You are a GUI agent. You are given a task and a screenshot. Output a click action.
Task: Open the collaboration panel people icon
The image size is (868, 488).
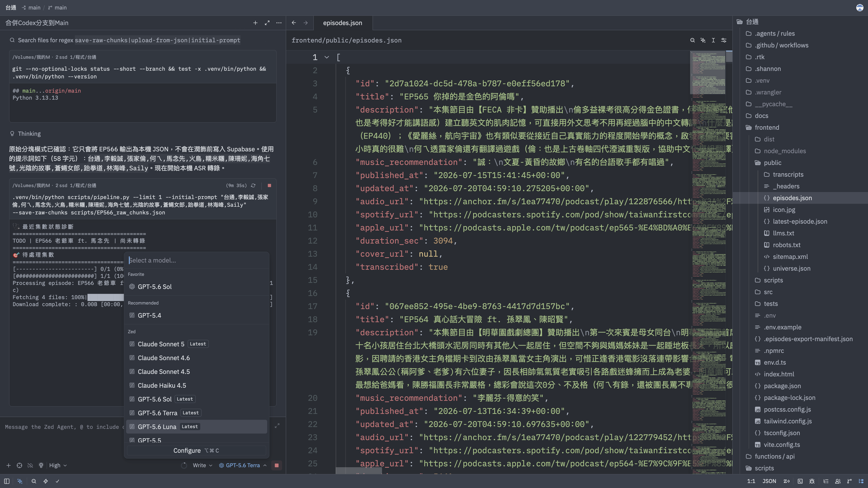(x=838, y=481)
